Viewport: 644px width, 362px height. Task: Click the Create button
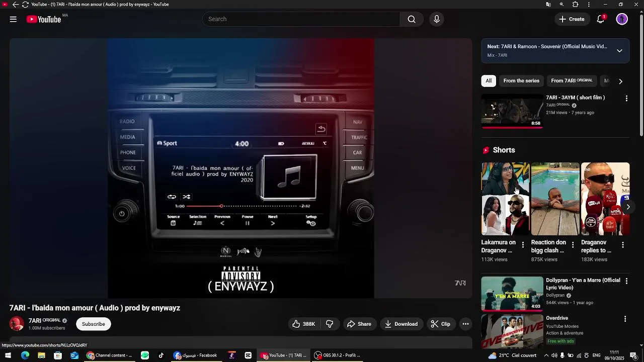click(572, 19)
